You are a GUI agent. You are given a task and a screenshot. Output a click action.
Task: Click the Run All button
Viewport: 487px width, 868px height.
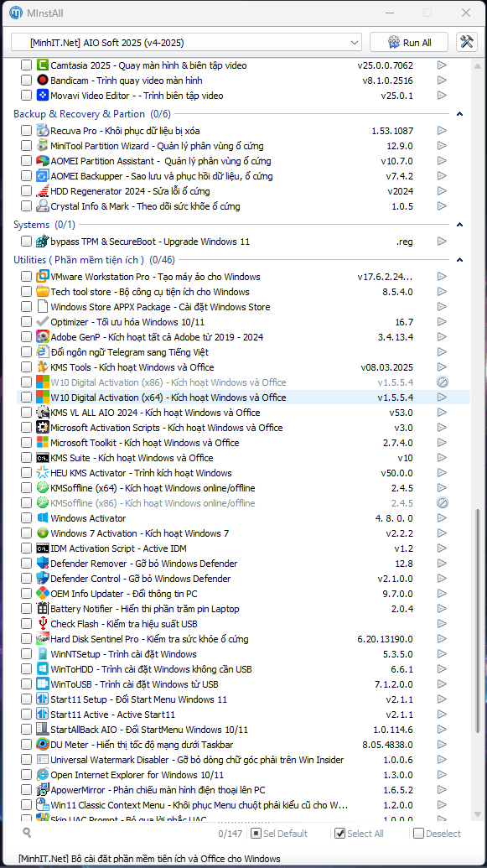[410, 42]
